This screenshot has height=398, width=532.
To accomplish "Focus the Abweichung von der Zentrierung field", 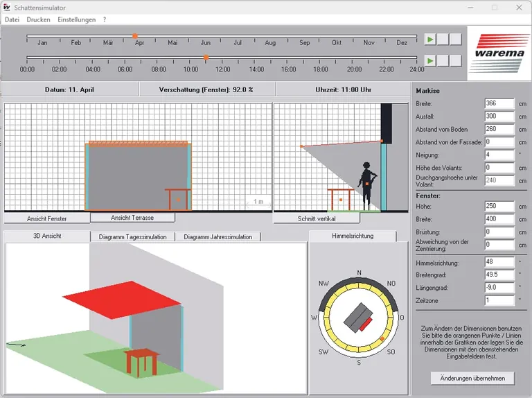I will tap(499, 245).
